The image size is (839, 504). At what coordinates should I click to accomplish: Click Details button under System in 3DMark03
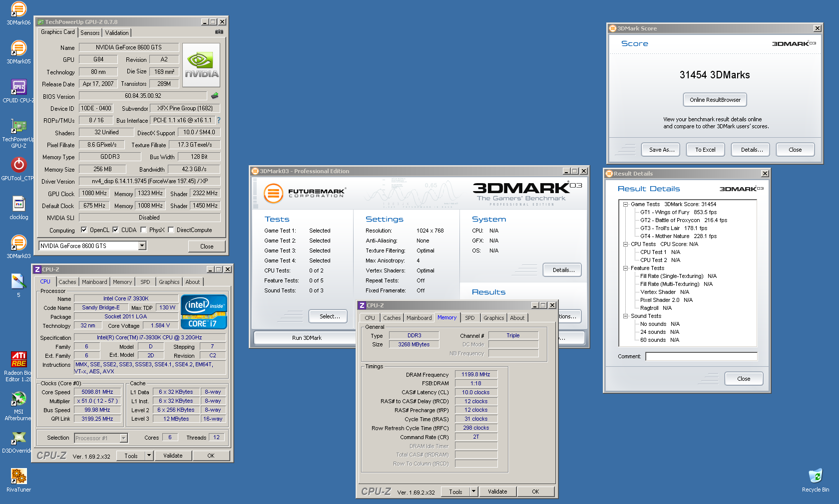[563, 270]
